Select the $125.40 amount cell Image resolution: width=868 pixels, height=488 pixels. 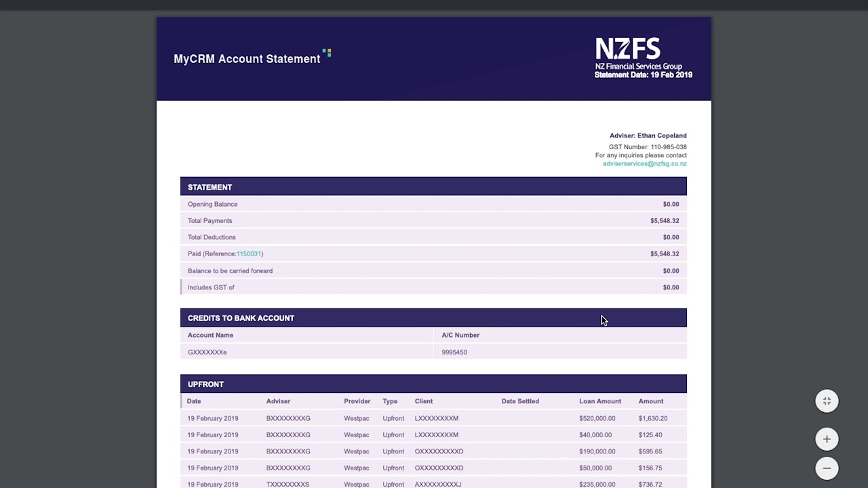650,434
